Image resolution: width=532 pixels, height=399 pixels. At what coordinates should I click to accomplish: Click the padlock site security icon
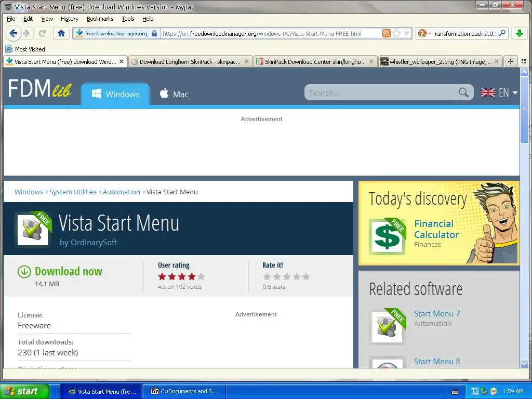[x=154, y=33]
